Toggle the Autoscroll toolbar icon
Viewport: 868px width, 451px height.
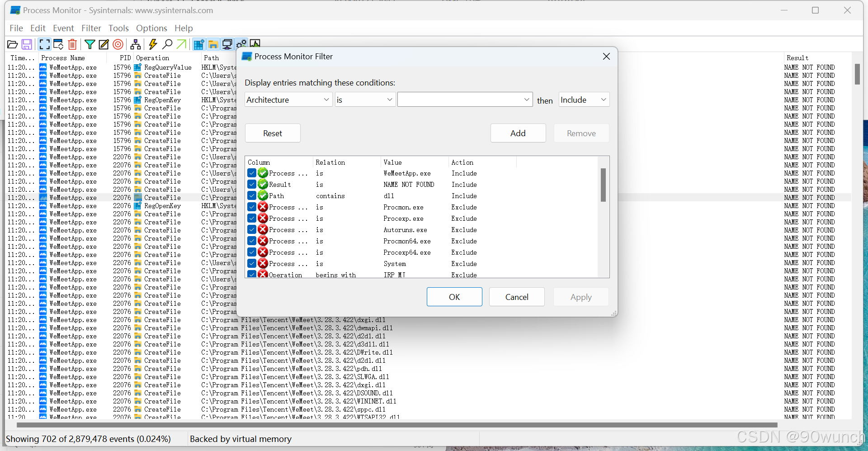click(58, 44)
